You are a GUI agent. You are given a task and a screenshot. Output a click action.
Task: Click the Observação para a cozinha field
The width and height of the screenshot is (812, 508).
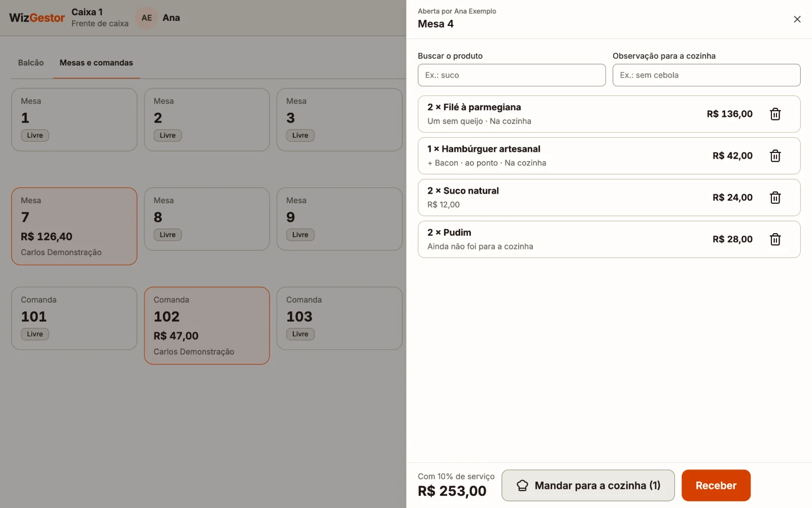706,75
